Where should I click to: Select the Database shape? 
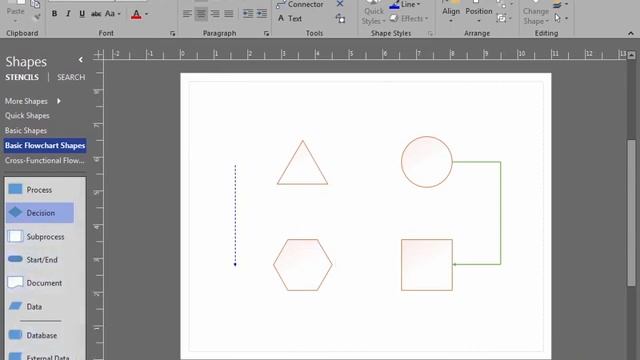(x=32, y=335)
